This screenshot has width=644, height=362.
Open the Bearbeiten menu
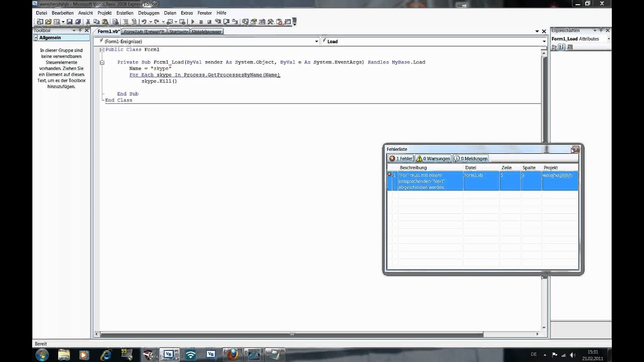[x=62, y=13]
